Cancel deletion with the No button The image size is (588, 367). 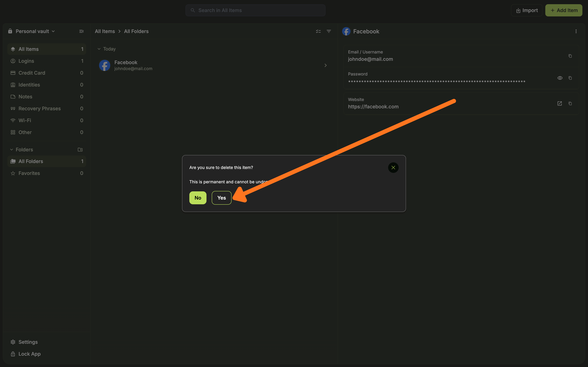click(x=198, y=198)
